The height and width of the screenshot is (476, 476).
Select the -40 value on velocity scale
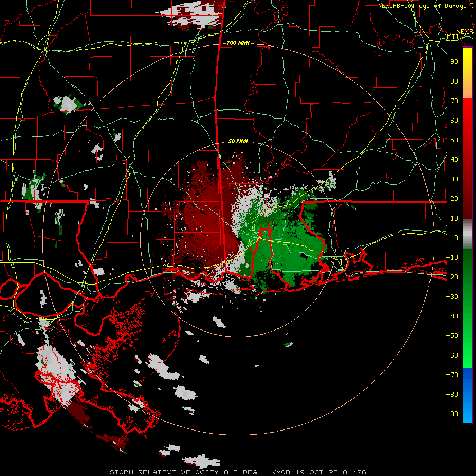(452, 316)
